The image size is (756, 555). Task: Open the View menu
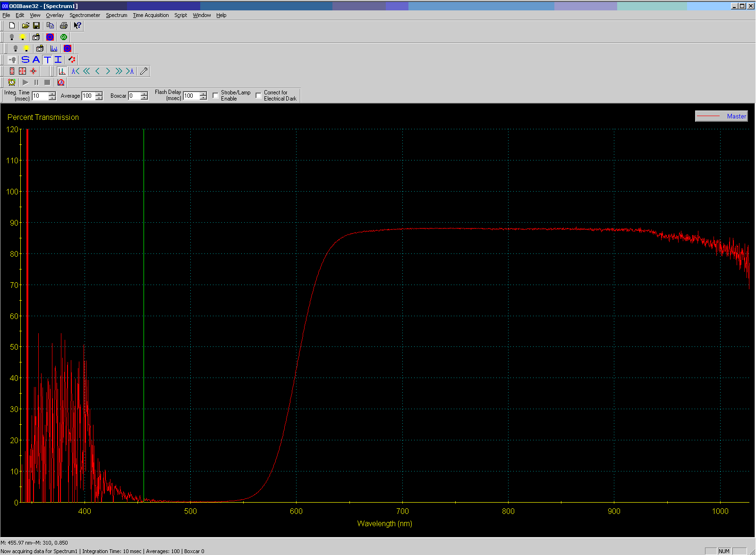tap(35, 15)
